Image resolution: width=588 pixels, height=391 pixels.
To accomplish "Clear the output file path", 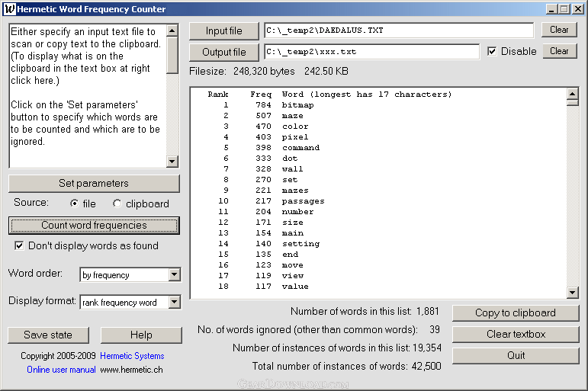I will click(559, 51).
